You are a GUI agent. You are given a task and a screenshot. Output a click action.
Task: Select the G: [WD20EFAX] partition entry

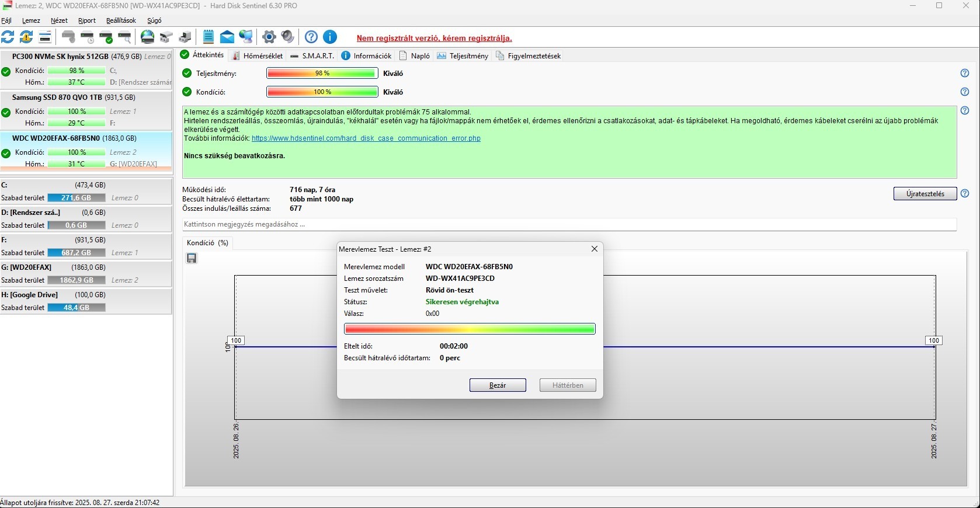click(x=86, y=274)
